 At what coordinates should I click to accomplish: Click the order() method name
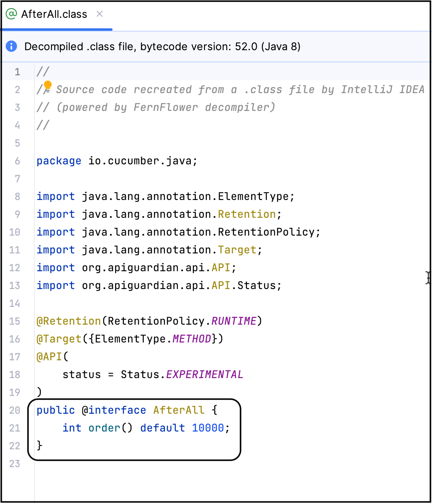[x=104, y=428]
